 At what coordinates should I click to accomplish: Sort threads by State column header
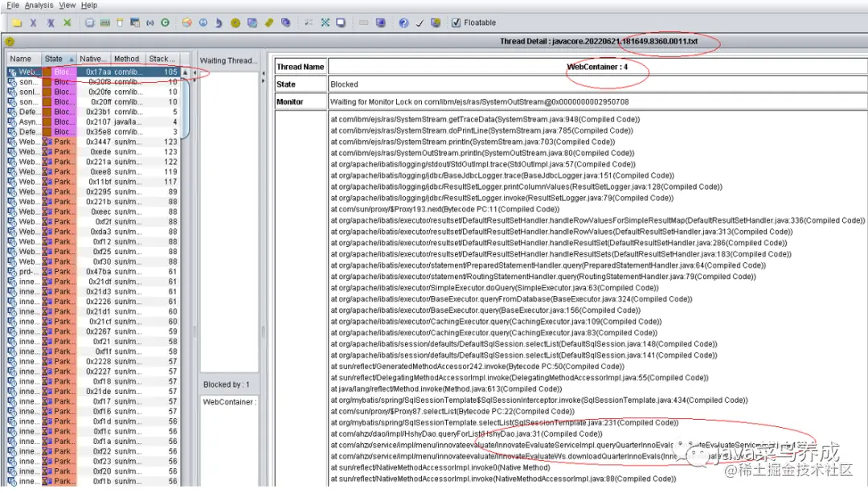[x=59, y=59]
